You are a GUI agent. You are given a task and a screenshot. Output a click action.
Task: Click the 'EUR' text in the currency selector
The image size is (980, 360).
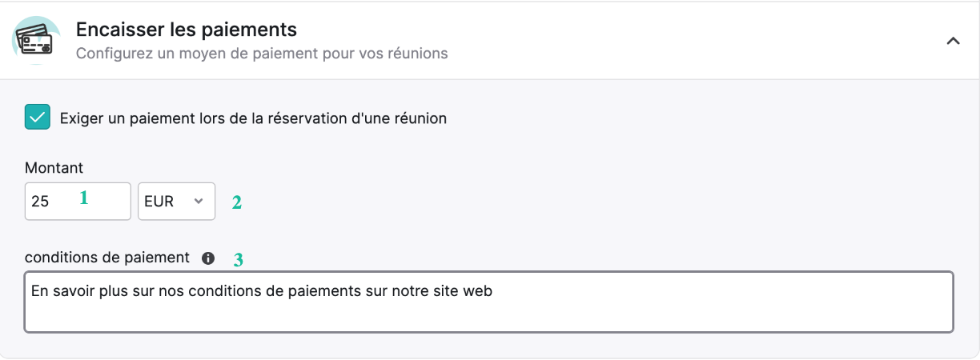[159, 202]
